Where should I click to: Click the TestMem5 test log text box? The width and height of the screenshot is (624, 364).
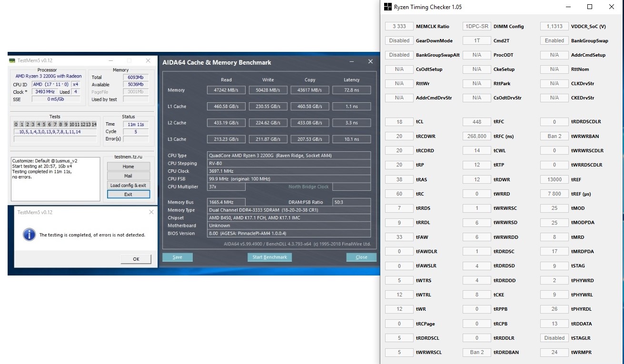[x=56, y=179]
